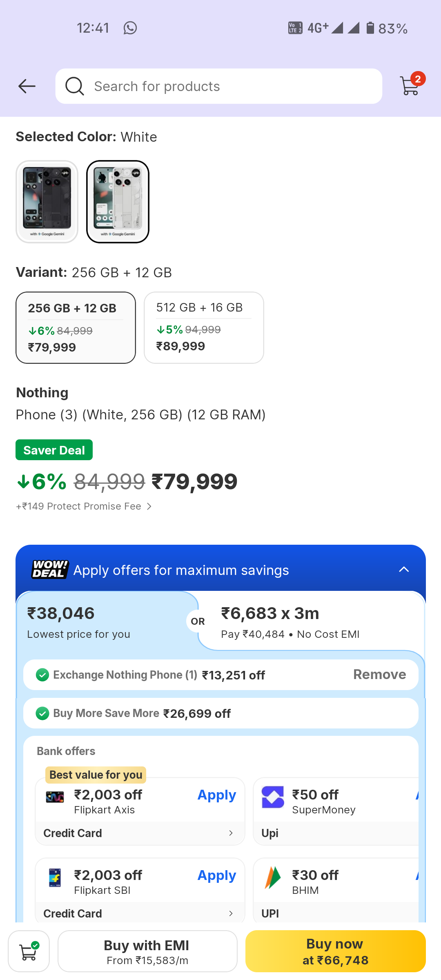Select the 256 GB + 12 GB variant
This screenshot has height=980, width=441.
(76, 327)
